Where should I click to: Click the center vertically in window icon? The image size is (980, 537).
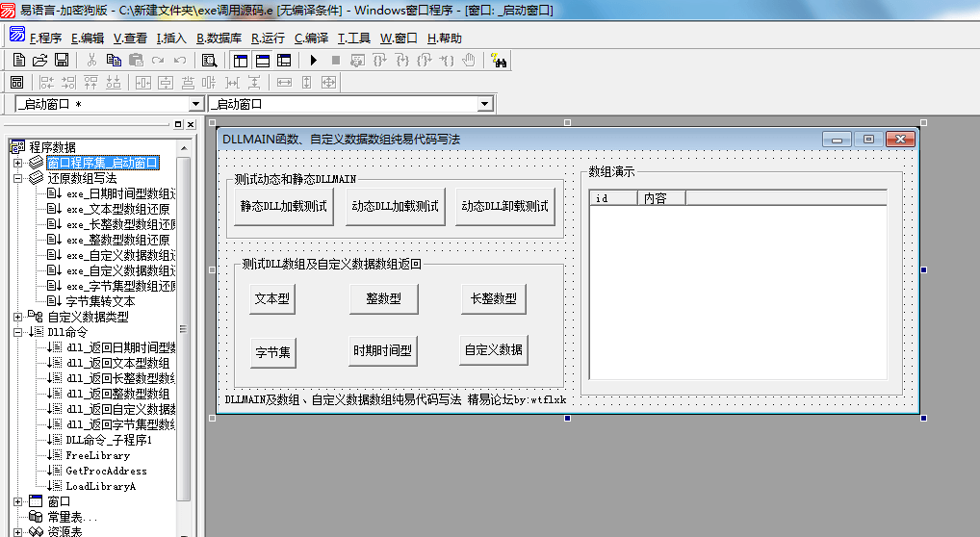[x=165, y=82]
